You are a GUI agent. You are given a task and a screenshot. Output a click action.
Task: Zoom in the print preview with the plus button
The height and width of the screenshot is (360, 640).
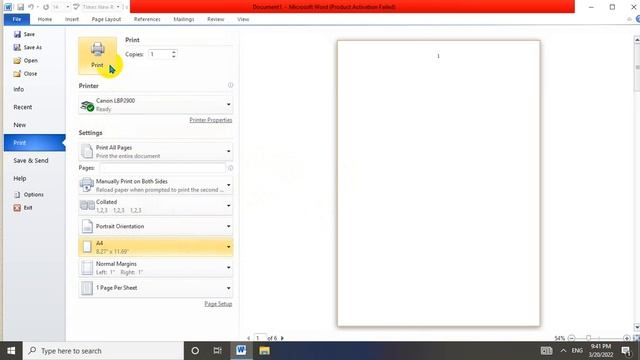coord(627,338)
